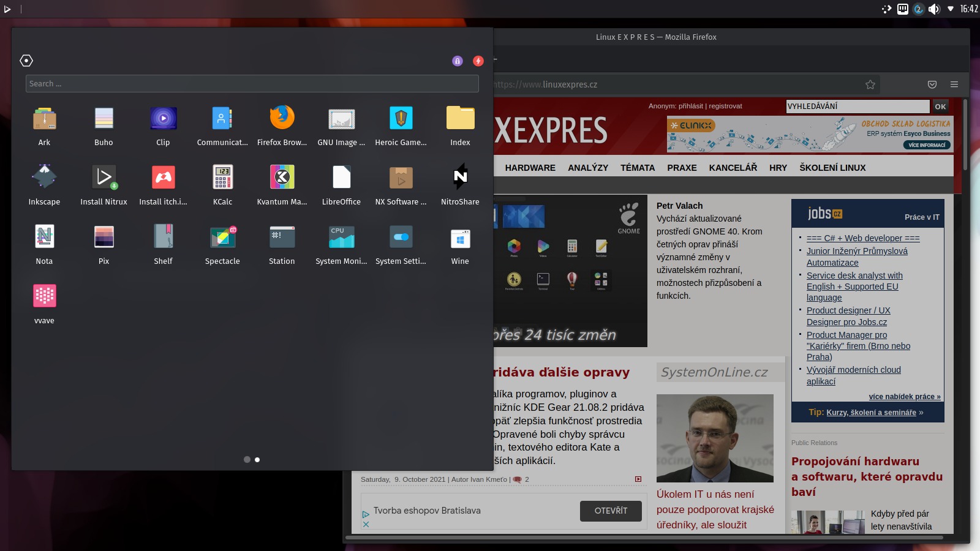
Task: Click the notifications badge in top panel
Action: (x=918, y=9)
